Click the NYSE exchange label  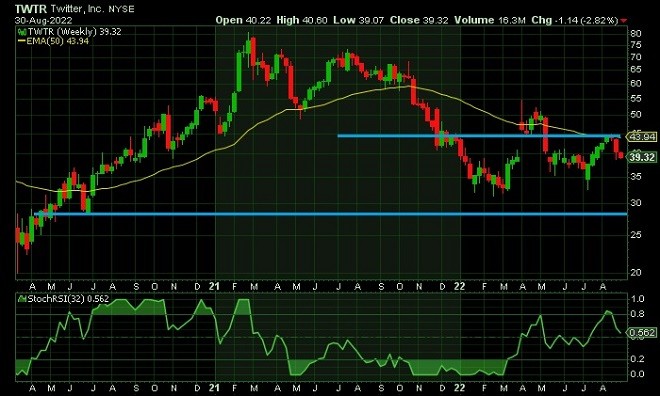(x=122, y=9)
